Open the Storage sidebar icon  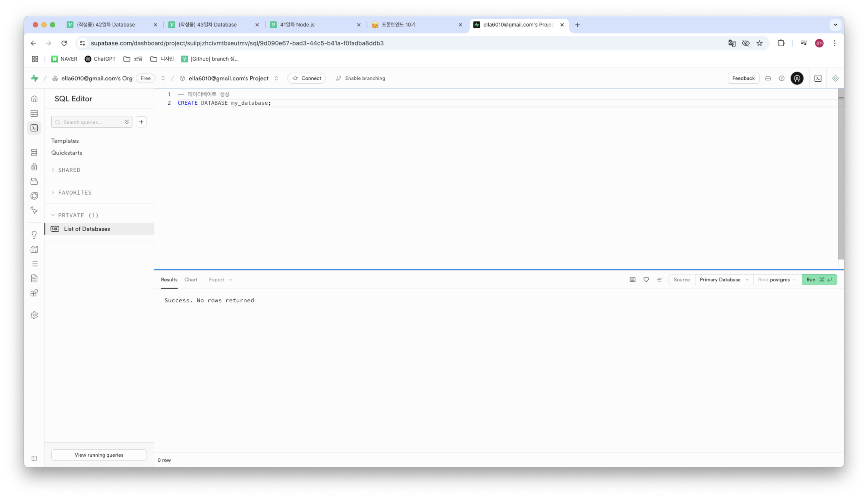pyautogui.click(x=34, y=181)
